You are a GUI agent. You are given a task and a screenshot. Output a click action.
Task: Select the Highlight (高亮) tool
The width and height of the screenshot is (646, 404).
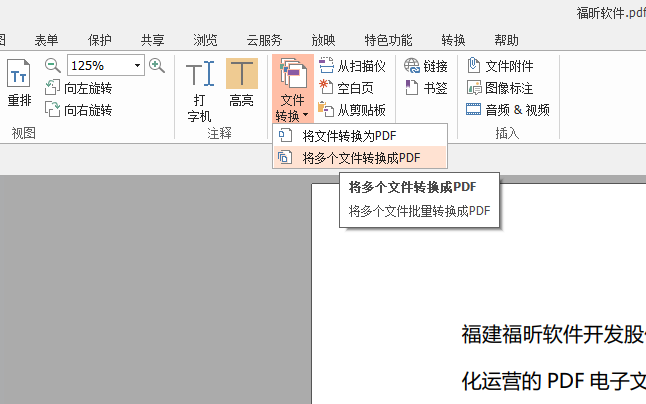coord(242,83)
